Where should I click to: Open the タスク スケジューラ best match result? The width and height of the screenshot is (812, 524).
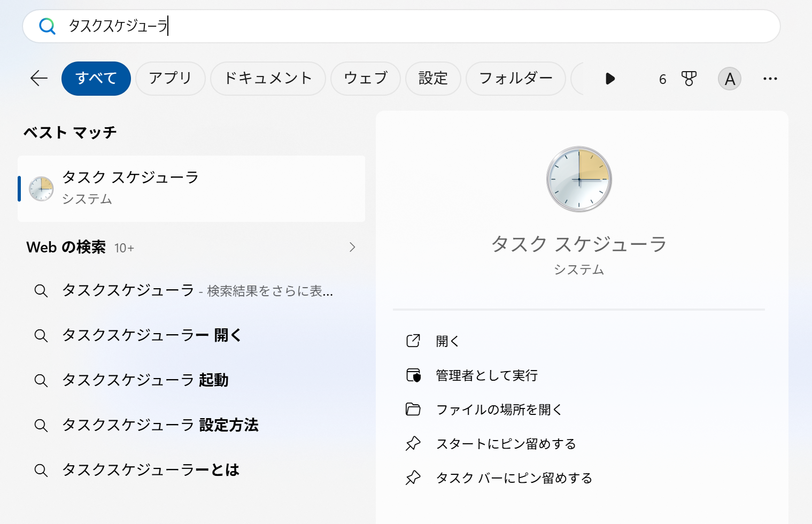(191, 189)
